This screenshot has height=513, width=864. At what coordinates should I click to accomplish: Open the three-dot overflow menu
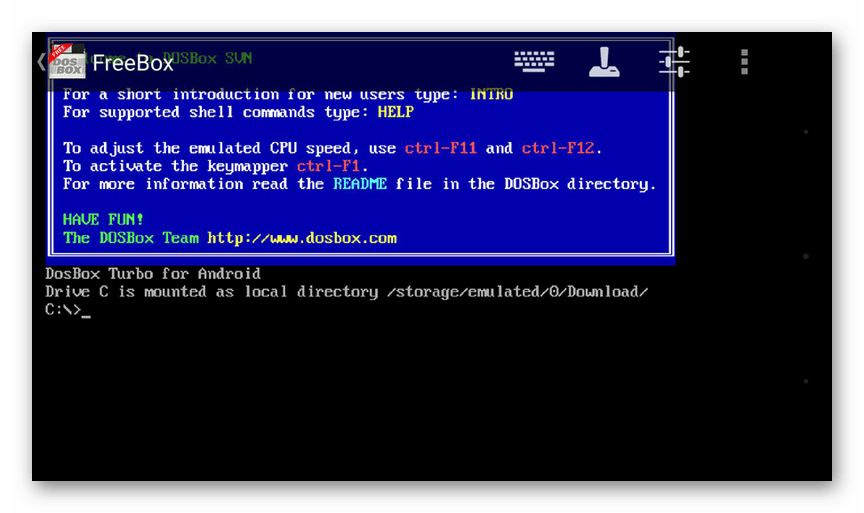(x=744, y=62)
